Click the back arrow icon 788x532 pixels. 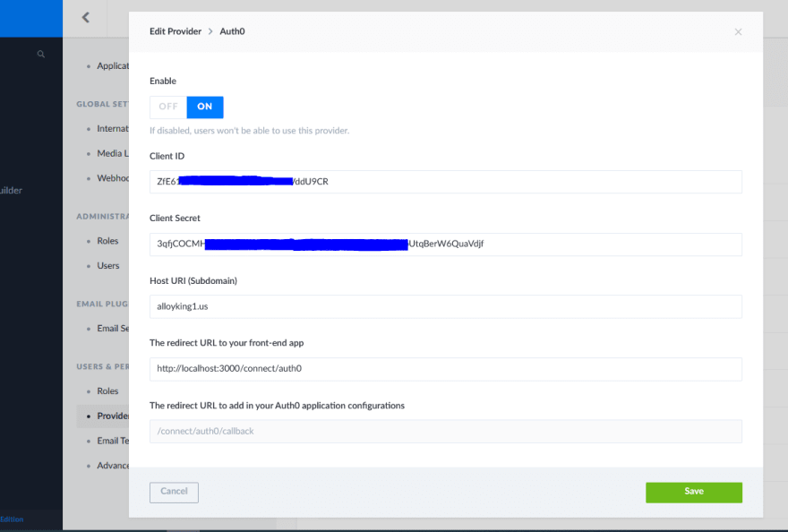click(x=85, y=18)
